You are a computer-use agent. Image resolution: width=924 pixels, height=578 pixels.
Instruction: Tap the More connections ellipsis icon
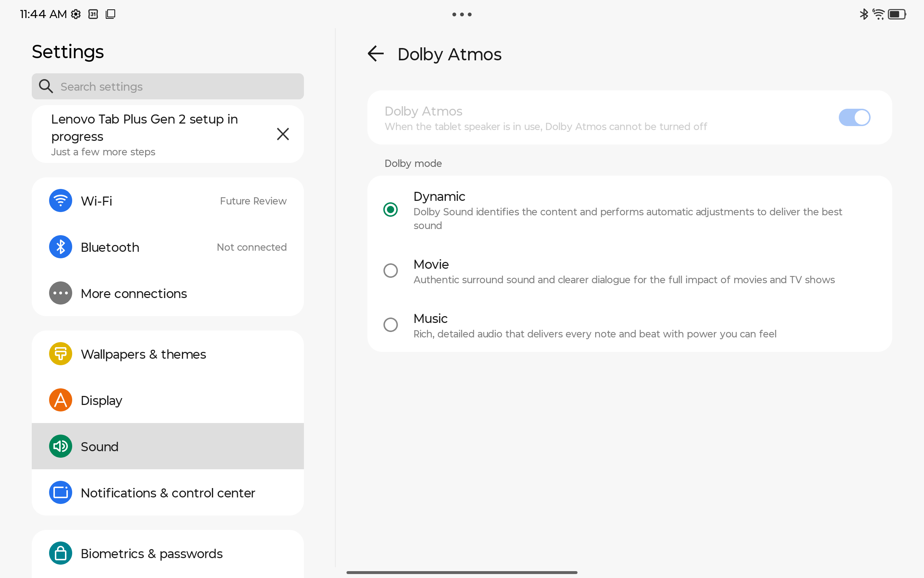point(60,293)
